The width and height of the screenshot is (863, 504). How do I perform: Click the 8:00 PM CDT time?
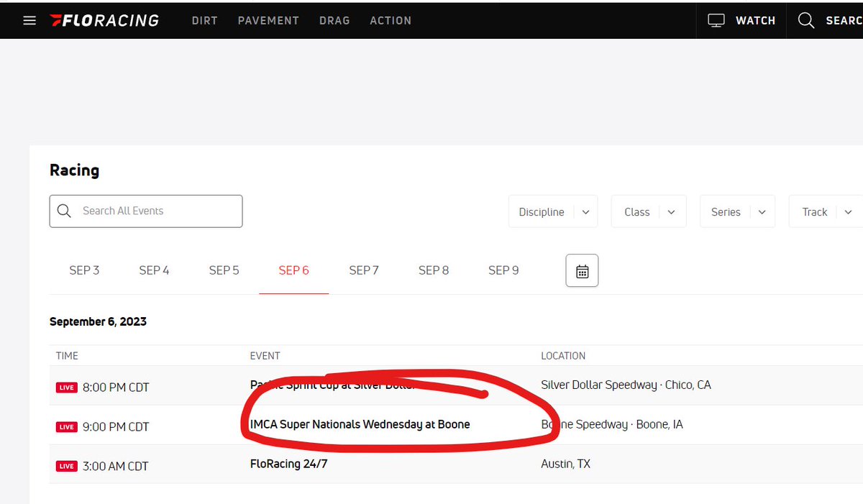click(x=116, y=388)
